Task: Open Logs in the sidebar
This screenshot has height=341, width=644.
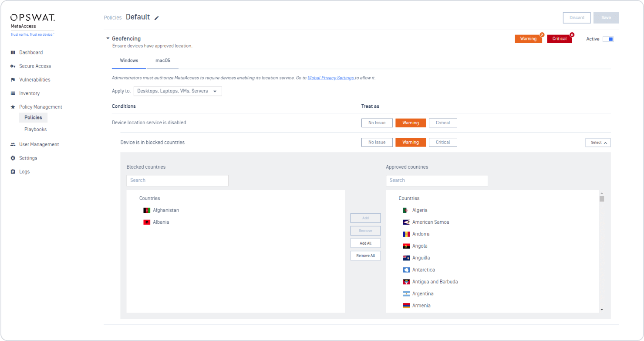Action: point(24,172)
